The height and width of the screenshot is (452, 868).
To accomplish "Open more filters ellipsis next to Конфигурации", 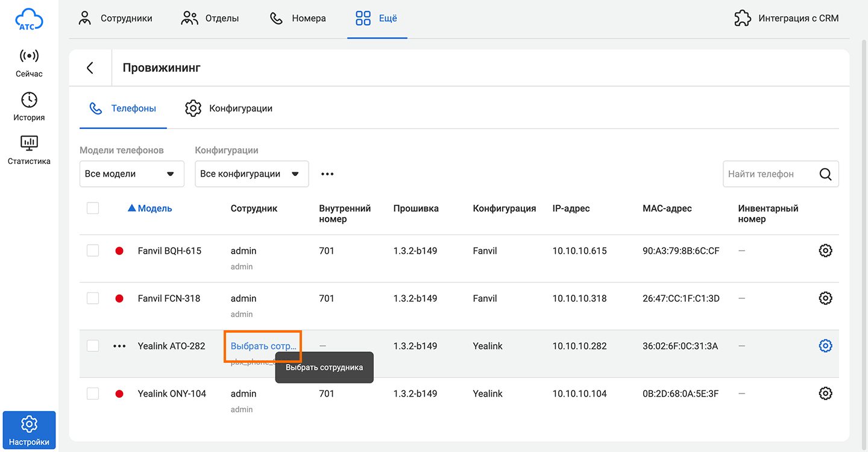I will [327, 174].
